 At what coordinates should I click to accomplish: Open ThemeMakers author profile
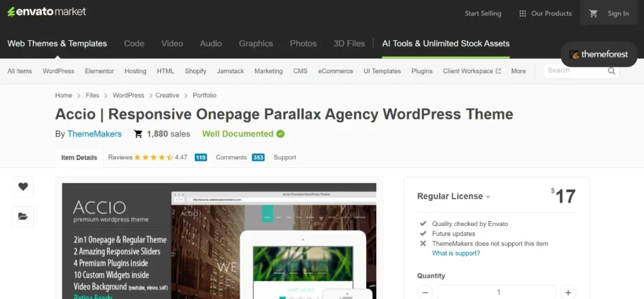(94, 133)
